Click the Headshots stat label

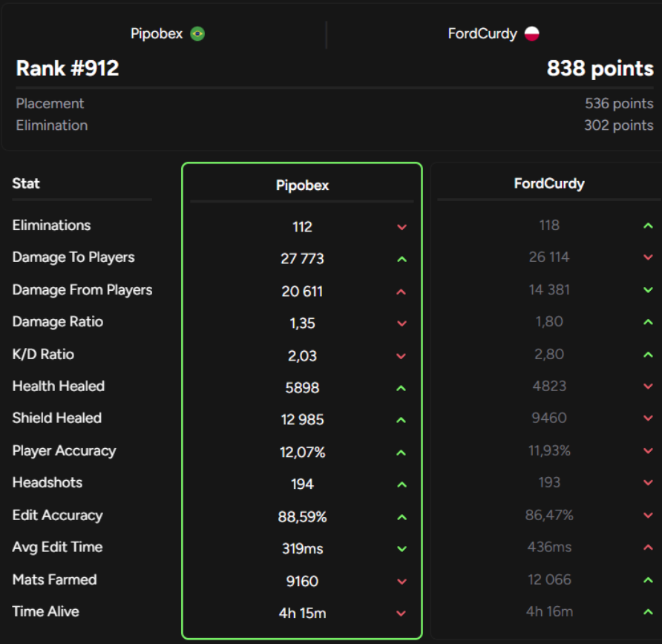click(47, 483)
